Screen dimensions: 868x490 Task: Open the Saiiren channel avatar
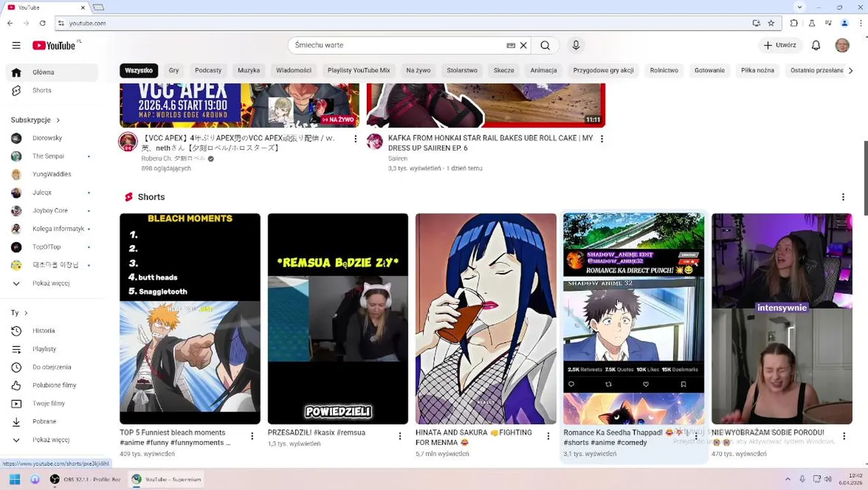[x=374, y=142]
